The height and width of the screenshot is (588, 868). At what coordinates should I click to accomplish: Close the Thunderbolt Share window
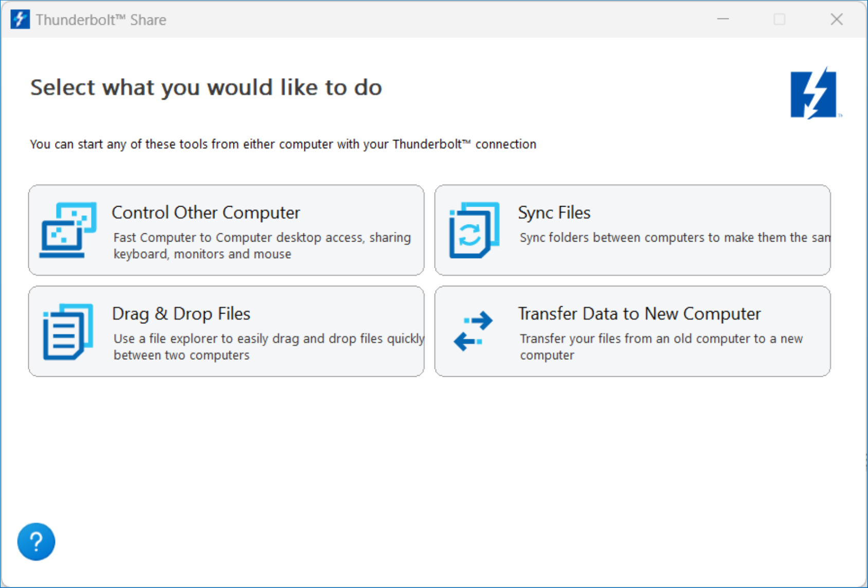pos(837,20)
